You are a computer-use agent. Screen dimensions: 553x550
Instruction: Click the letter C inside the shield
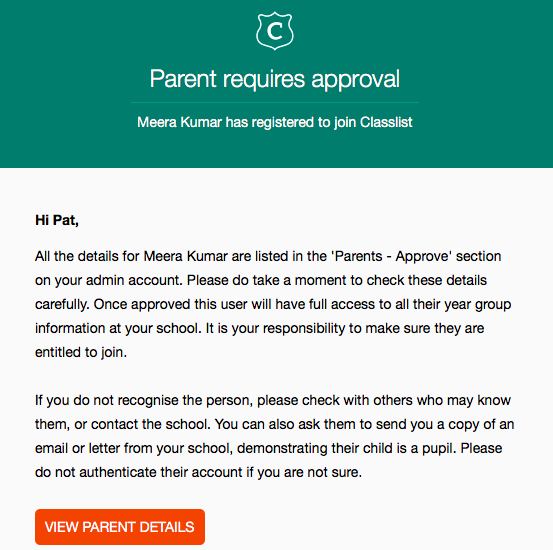click(275, 31)
